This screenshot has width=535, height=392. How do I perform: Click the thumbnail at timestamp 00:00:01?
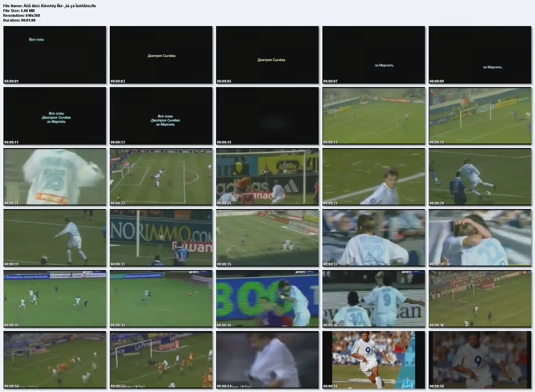point(55,55)
